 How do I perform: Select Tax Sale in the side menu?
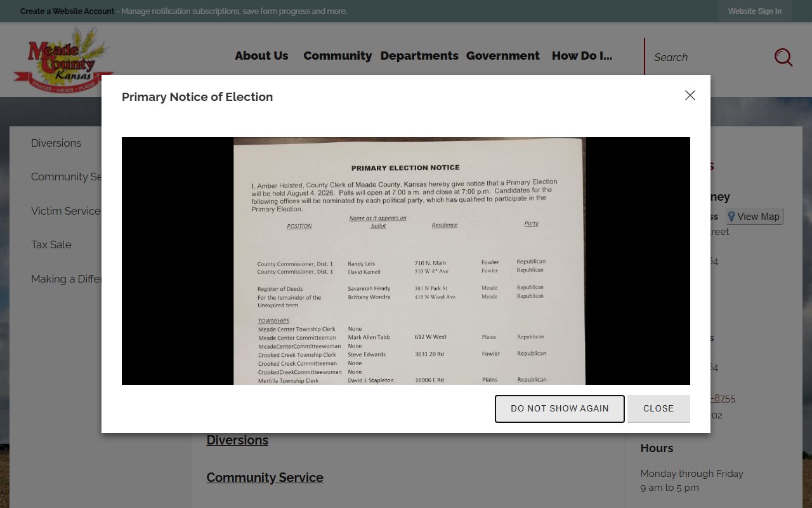51,244
